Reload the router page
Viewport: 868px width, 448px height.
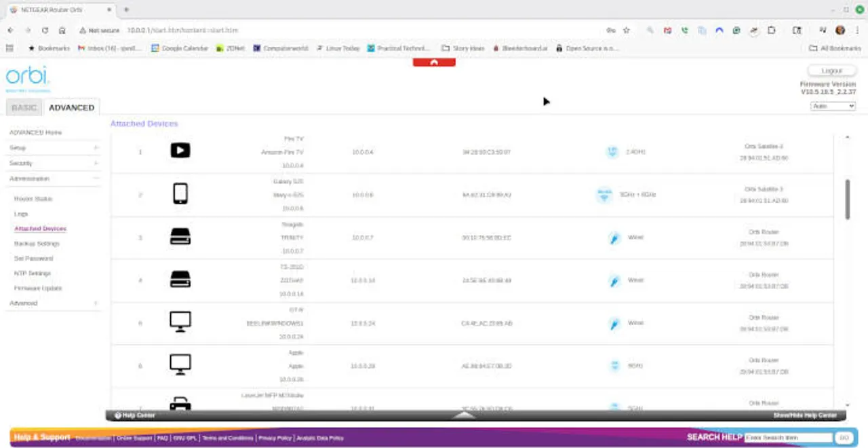(45, 31)
